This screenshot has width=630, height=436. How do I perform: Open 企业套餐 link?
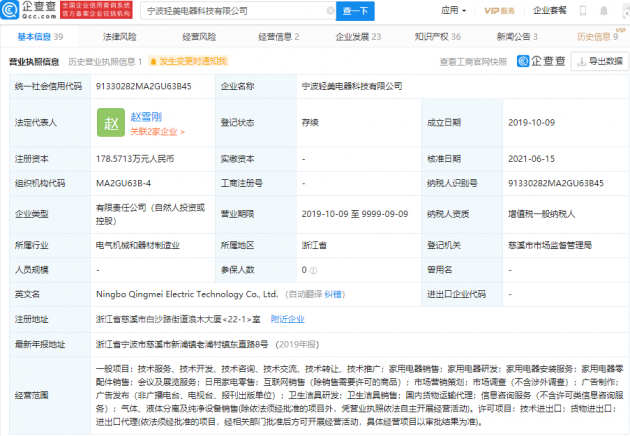click(x=550, y=10)
